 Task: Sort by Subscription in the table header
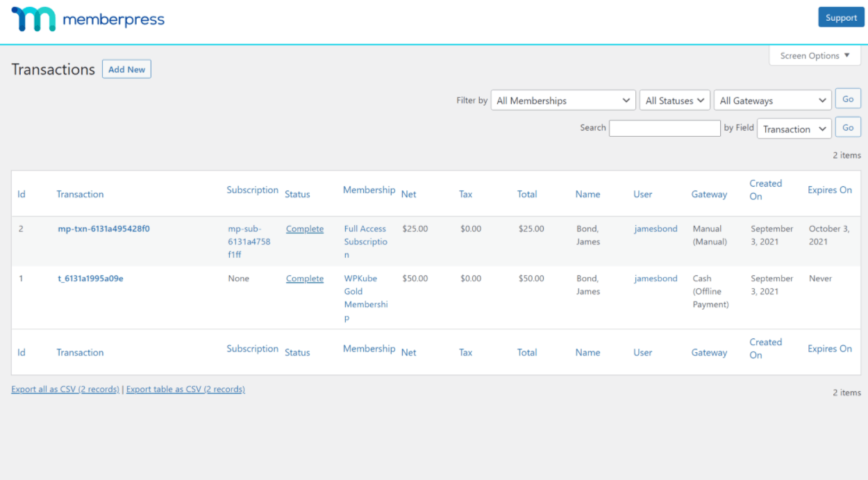[x=252, y=190]
